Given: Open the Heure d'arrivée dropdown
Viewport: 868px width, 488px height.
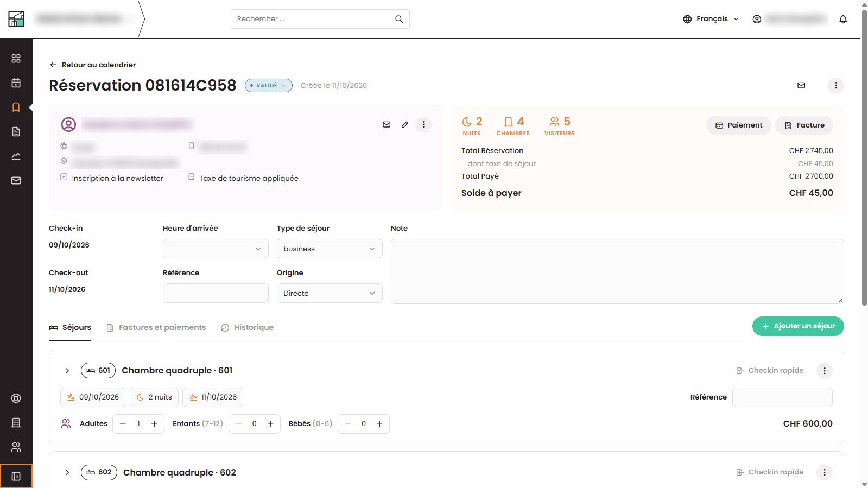Looking at the screenshot, I should point(216,249).
